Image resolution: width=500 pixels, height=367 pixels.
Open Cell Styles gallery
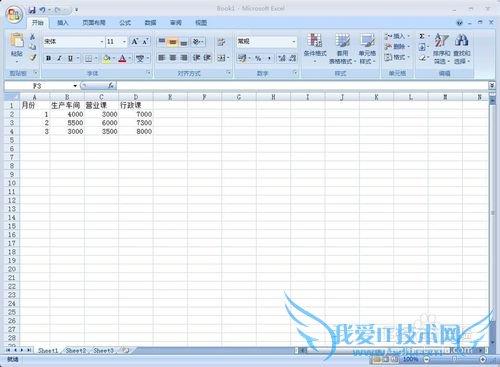click(367, 49)
